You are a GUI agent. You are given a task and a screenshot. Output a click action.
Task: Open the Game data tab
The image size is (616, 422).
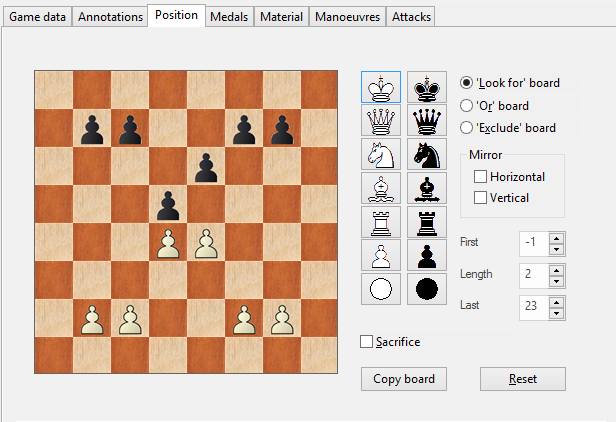37,17
